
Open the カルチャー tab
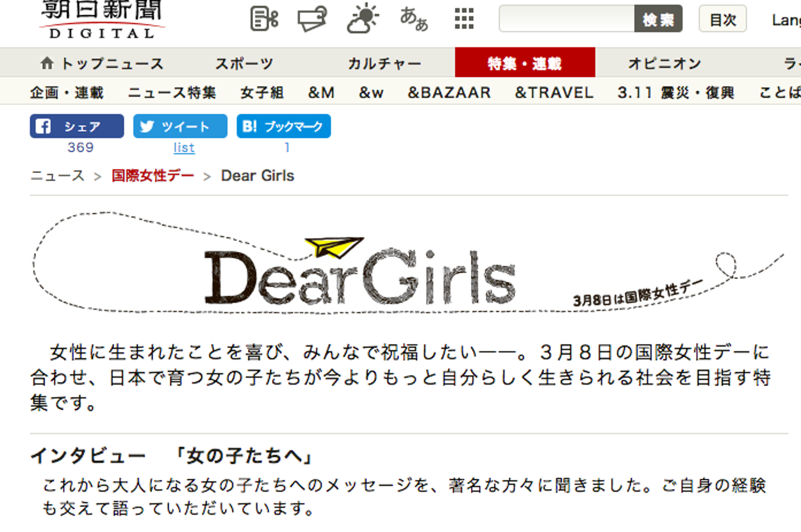click(384, 63)
